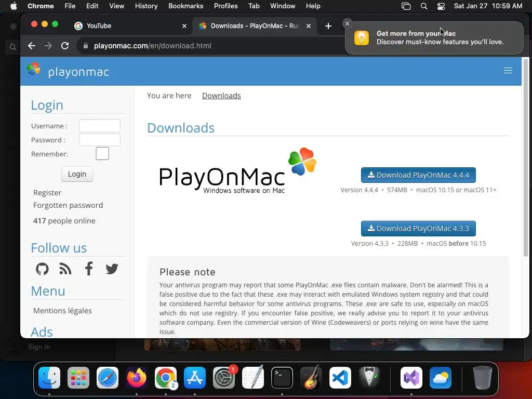Screen dimensions: 532x399
Task: Open the Register link
Action: point(47,193)
